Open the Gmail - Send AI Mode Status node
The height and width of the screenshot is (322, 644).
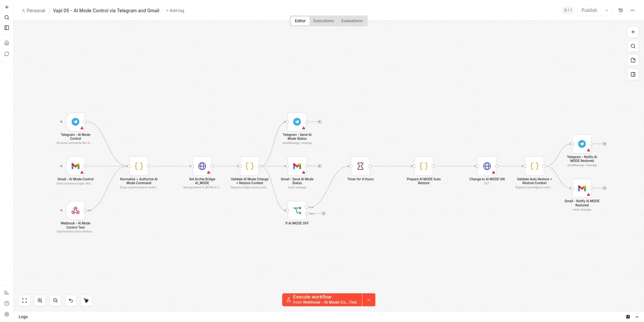297,166
